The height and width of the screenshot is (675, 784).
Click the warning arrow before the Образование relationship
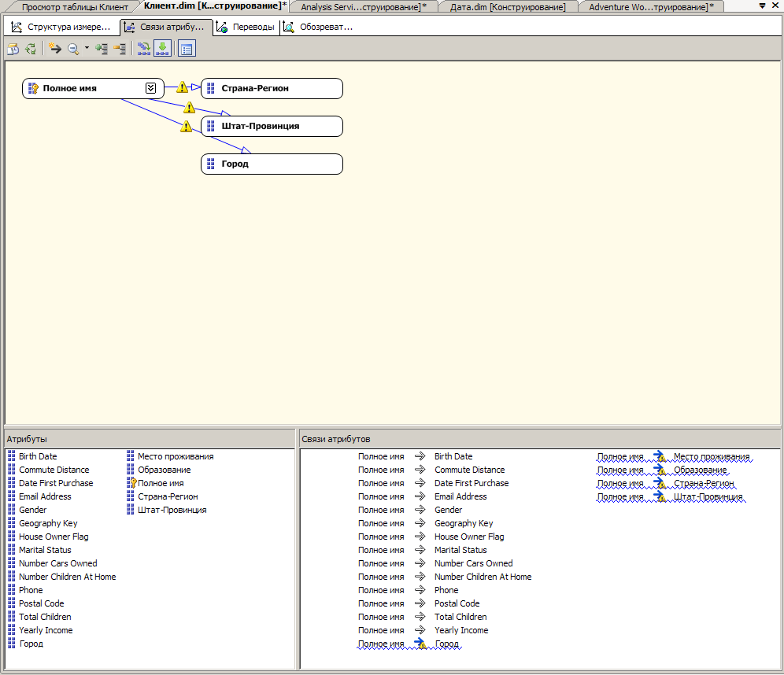tap(660, 470)
